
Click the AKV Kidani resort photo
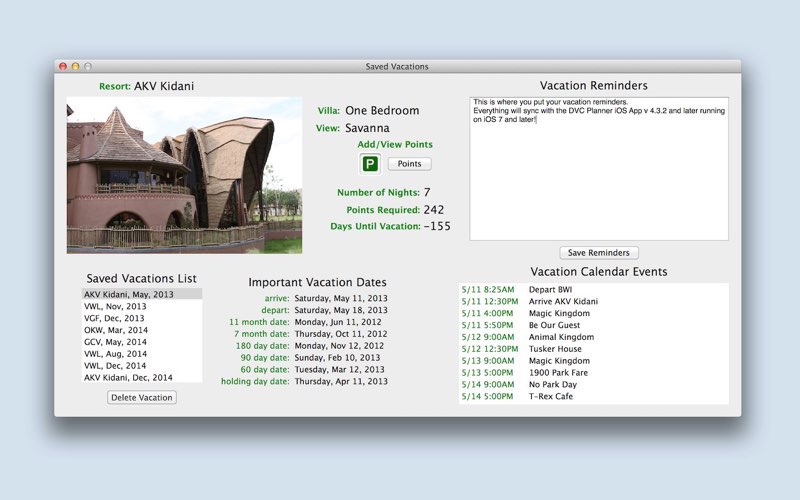[184, 175]
